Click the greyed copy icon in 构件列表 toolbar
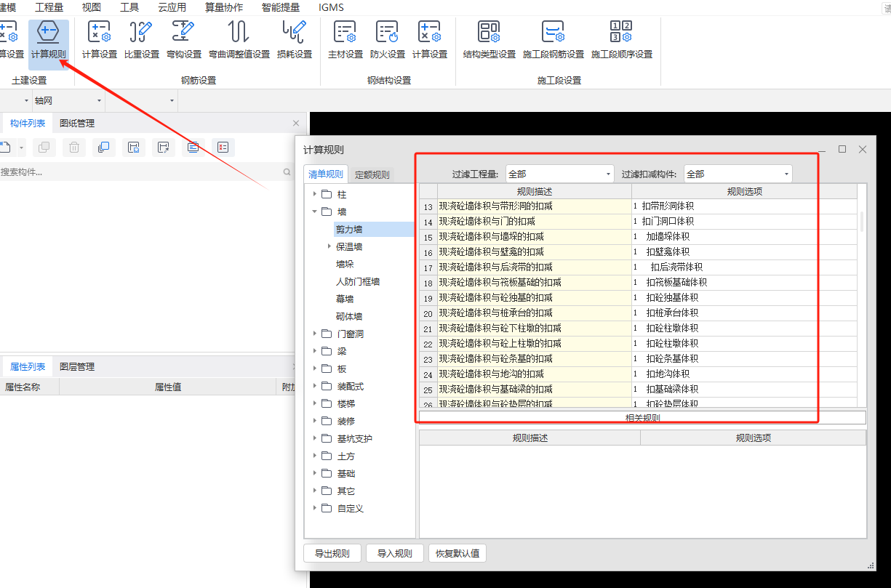This screenshot has width=891, height=588. [44, 148]
